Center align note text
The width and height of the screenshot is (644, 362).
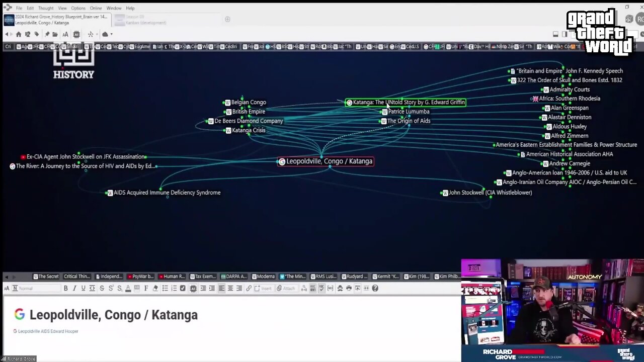[x=230, y=288]
